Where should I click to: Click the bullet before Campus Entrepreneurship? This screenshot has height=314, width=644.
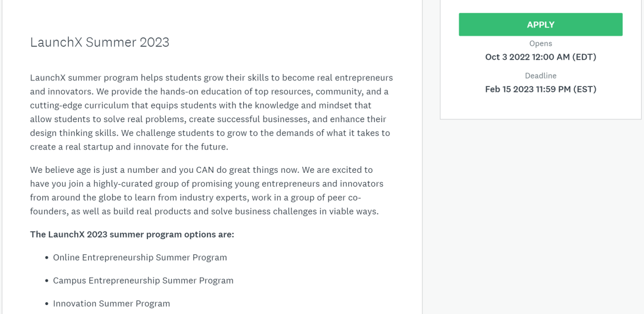pos(47,281)
